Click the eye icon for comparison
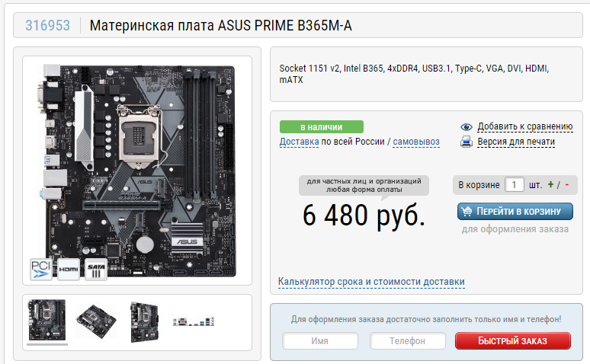Viewport: 590px width, 364px height. 467,127
